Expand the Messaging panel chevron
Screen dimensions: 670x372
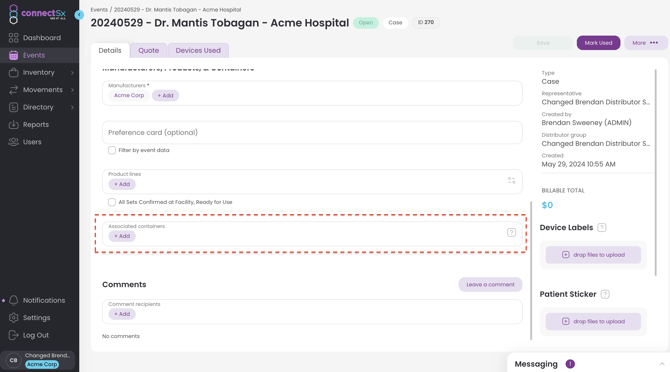[x=662, y=364]
